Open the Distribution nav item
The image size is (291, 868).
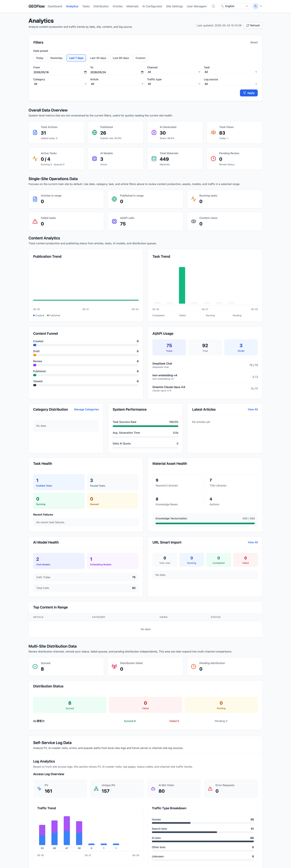tap(101, 6)
